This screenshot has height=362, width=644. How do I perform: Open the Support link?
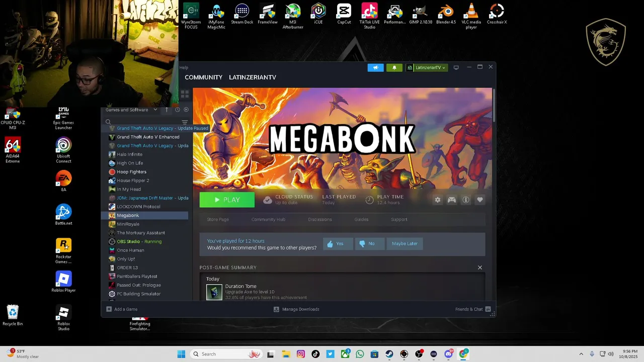[399, 219]
